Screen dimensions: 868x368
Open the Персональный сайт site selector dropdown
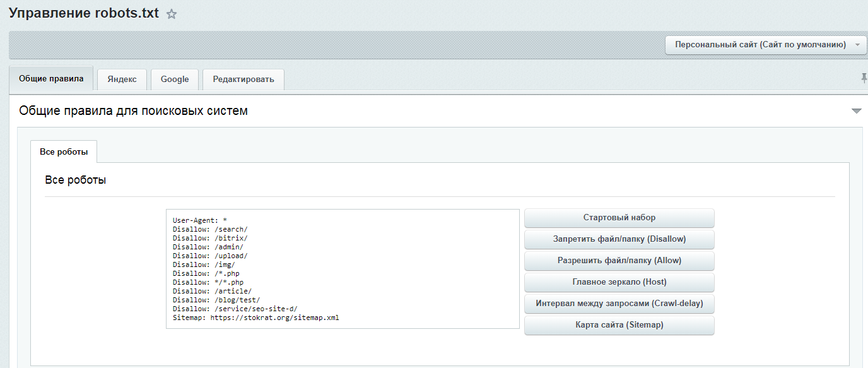click(766, 45)
